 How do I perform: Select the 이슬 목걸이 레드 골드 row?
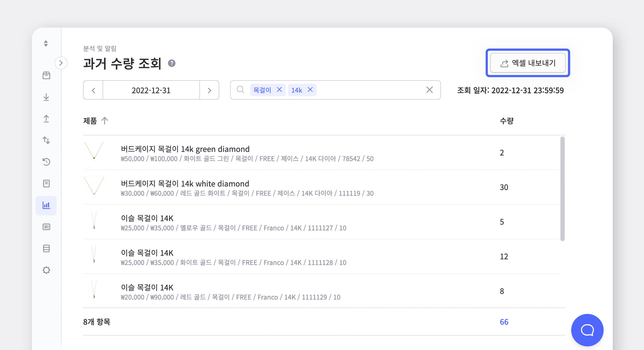(x=321, y=291)
